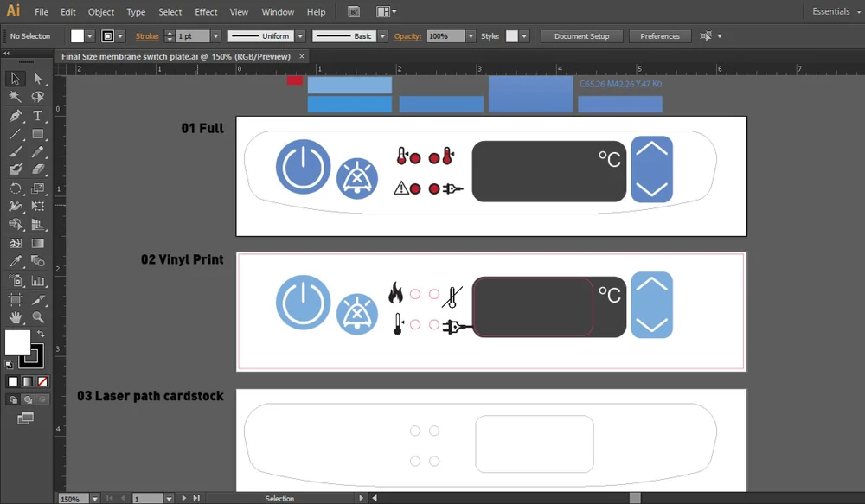
Task: Grab the Hand tool
Action: tap(14, 317)
